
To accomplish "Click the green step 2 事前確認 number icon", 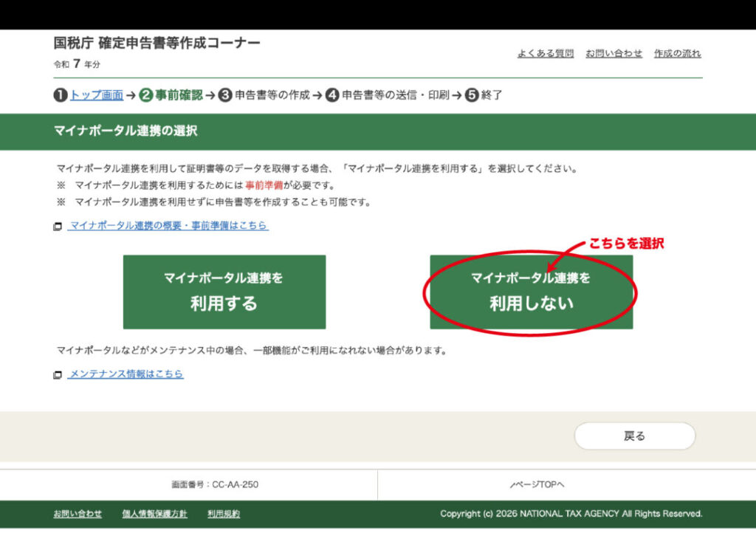I will point(145,95).
